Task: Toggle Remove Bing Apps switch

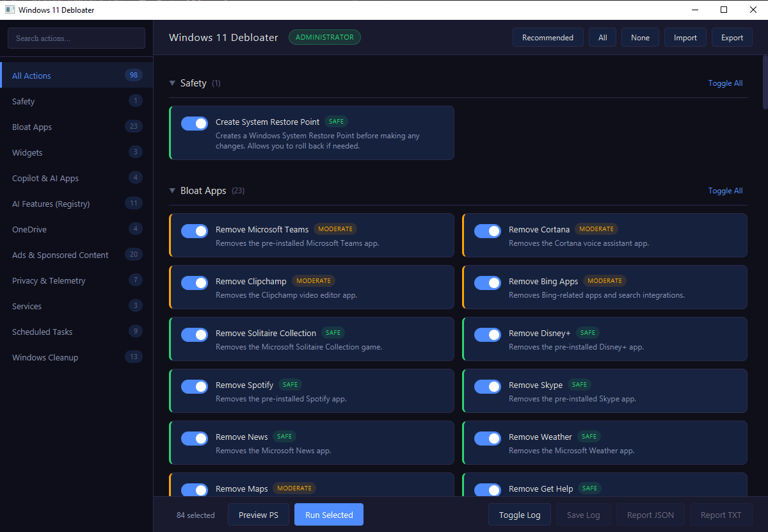Action: 488,283
